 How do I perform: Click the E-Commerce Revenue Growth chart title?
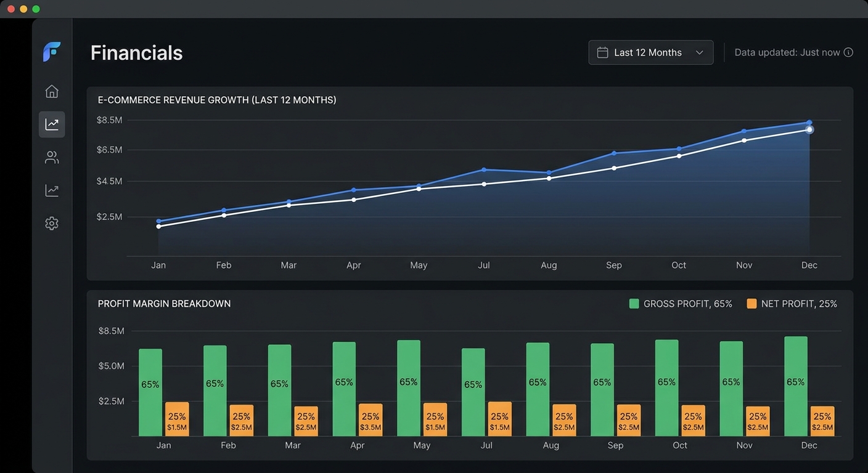coord(217,100)
